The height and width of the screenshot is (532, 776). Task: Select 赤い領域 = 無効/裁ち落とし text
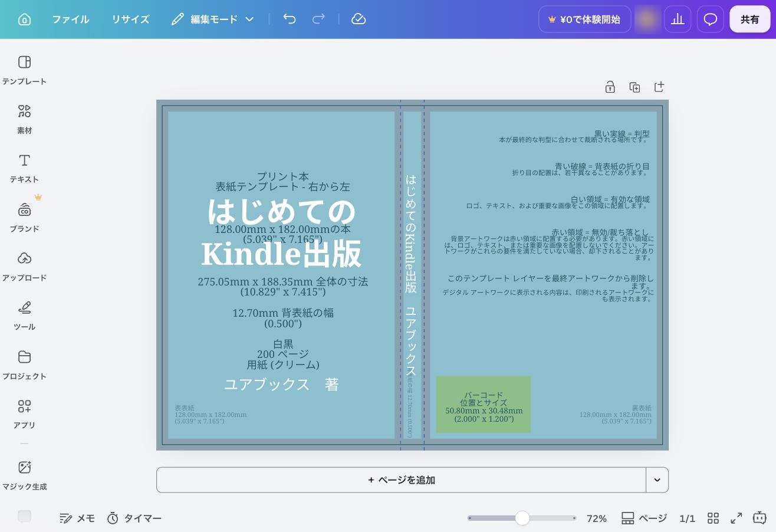tap(600, 232)
